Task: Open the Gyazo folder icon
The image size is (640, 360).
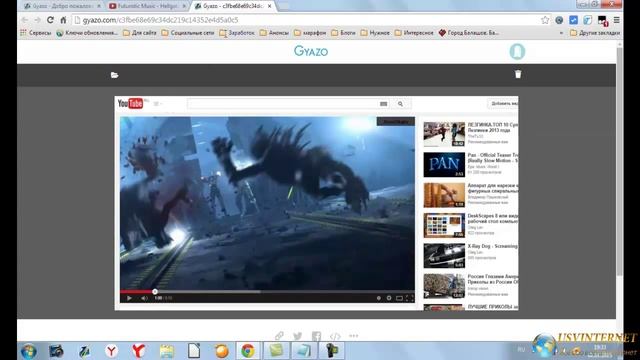Action: pyautogui.click(x=114, y=75)
